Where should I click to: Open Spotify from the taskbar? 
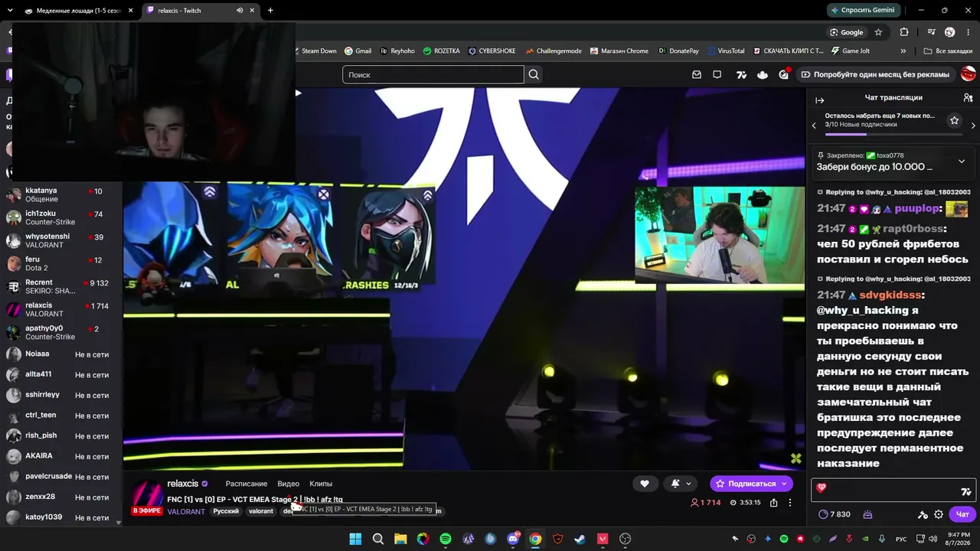(x=446, y=539)
